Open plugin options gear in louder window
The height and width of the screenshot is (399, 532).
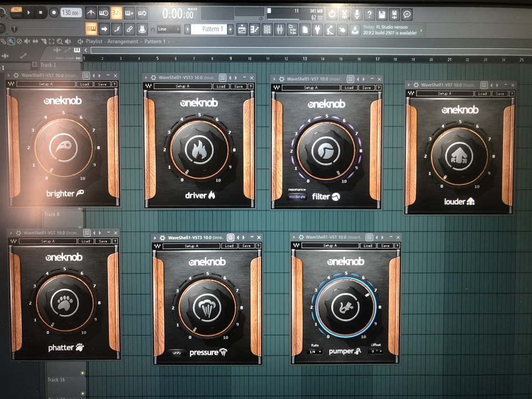[x=416, y=85]
